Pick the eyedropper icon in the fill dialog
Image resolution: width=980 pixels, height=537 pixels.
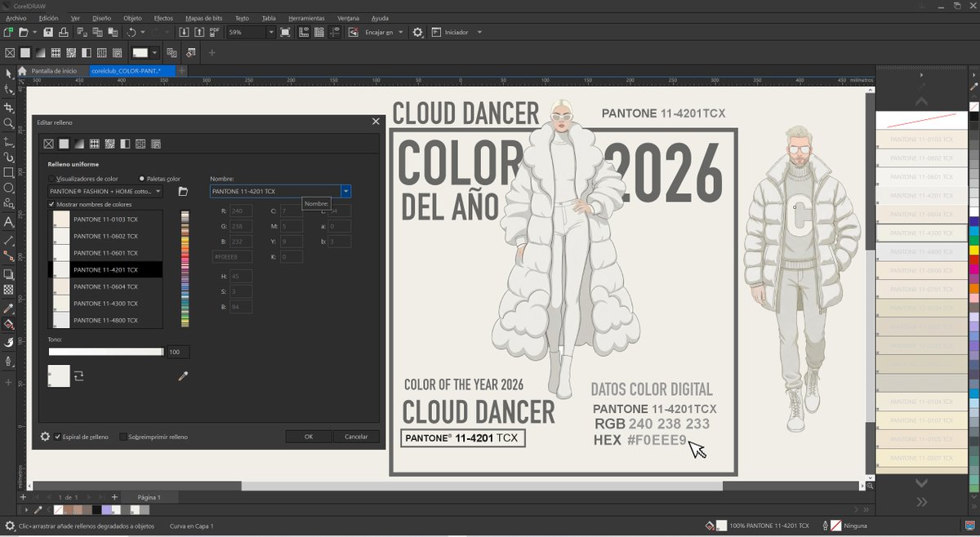(184, 376)
